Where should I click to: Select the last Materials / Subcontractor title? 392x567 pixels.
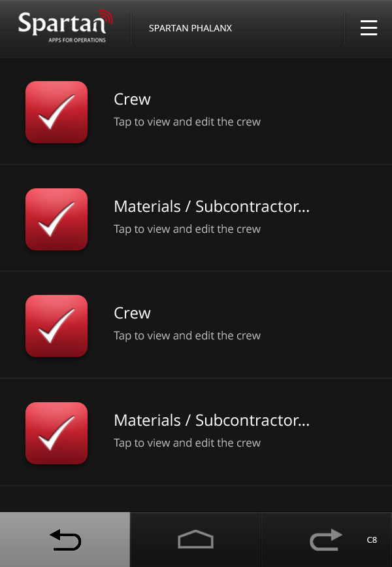[211, 421]
